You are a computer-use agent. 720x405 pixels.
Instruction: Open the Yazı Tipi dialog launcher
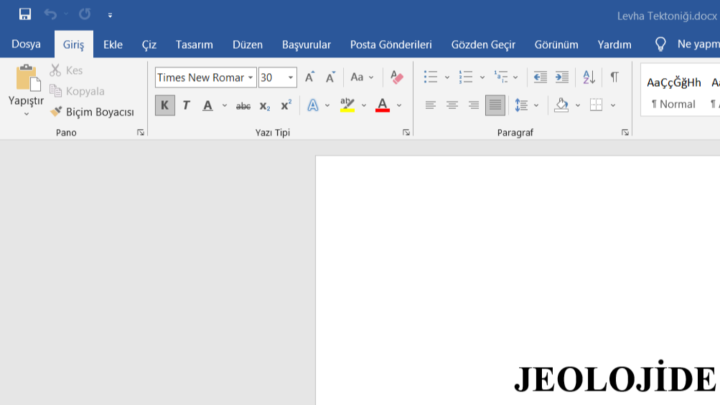tap(406, 133)
